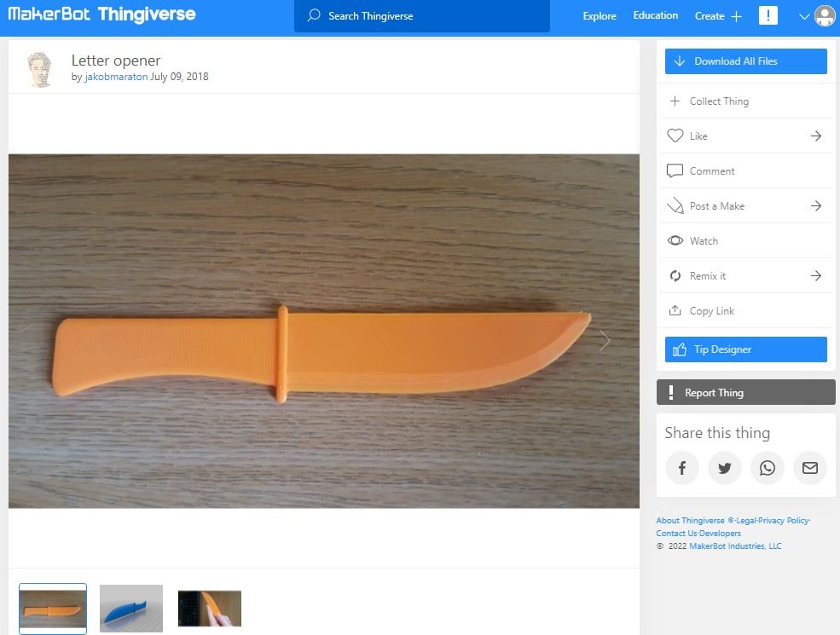Image resolution: width=840 pixels, height=635 pixels.
Task: Visit jakobmaraton's profile
Action: click(114, 76)
